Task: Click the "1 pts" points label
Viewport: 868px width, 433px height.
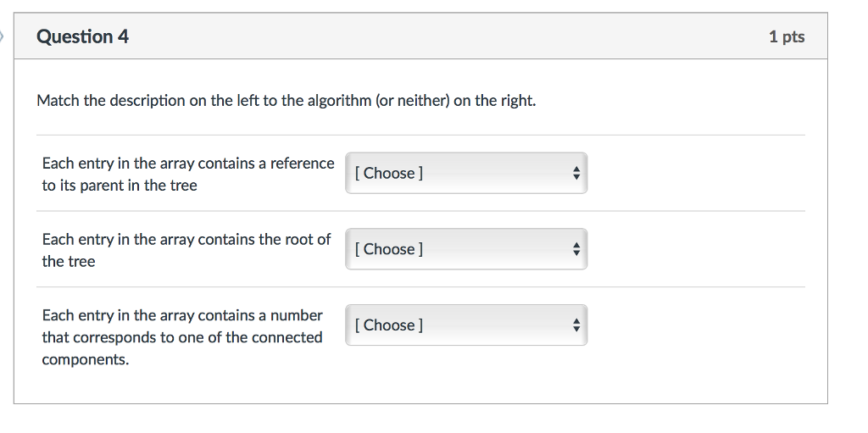Action: tap(787, 36)
